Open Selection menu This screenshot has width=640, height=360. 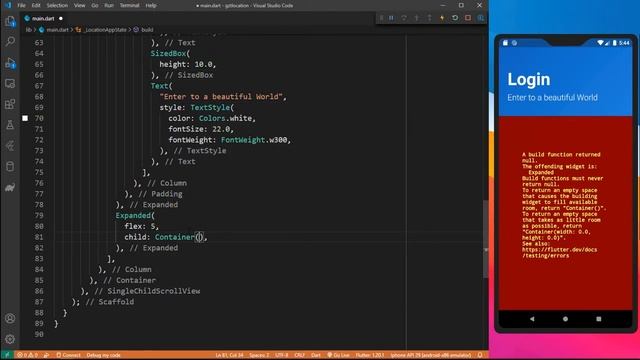(x=57, y=5)
